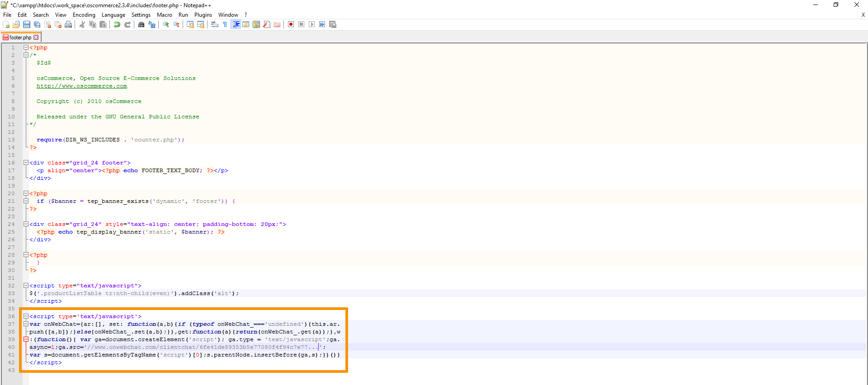The image size is (868, 385).
Task: Toggle synchronized vertical scrolling
Action: tap(190, 24)
